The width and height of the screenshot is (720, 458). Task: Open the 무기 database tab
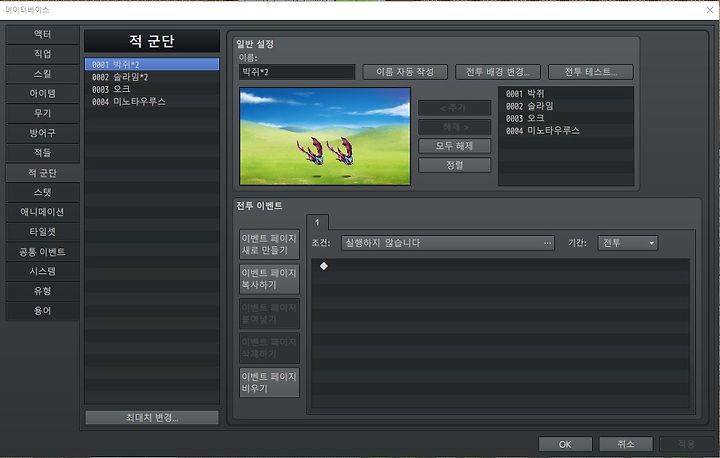pyautogui.click(x=42, y=113)
